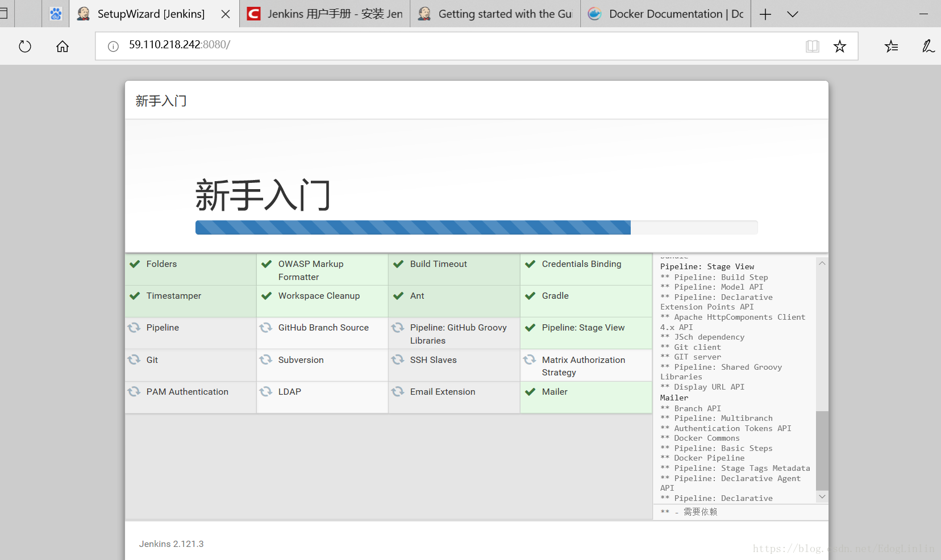Image resolution: width=941 pixels, height=560 pixels.
Task: Click the 'Mailer' heading in log panel
Action: (674, 398)
